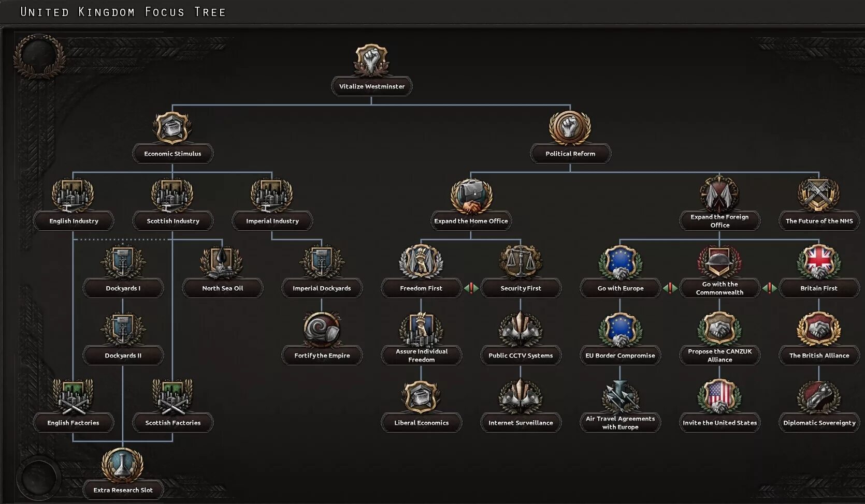Click the Economic Stimulus focus icon

coord(172,127)
